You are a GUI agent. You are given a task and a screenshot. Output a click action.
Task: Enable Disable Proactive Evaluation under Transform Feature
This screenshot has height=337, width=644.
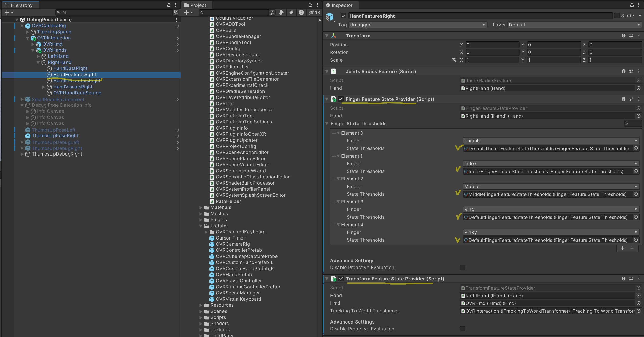(x=462, y=329)
